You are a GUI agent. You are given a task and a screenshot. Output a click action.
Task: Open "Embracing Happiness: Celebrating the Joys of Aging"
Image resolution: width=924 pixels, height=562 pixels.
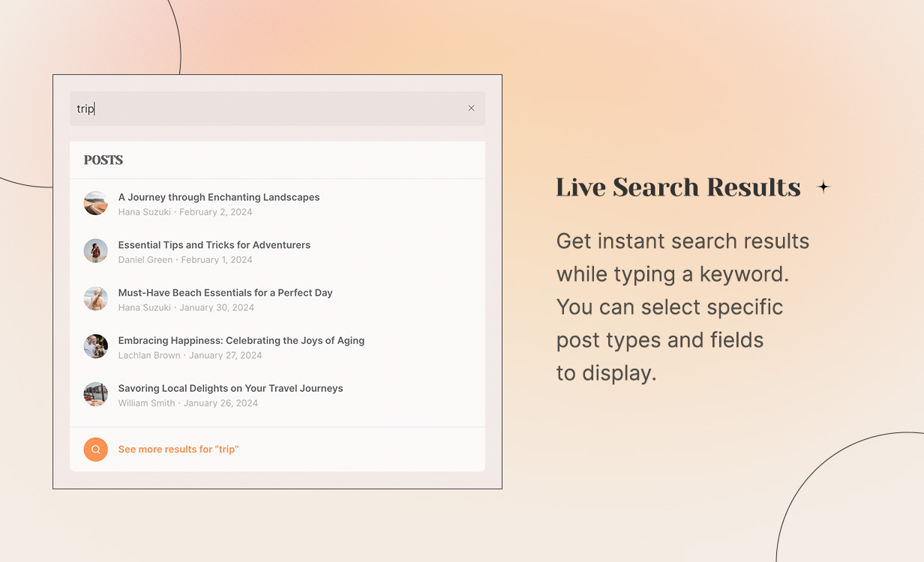click(241, 340)
